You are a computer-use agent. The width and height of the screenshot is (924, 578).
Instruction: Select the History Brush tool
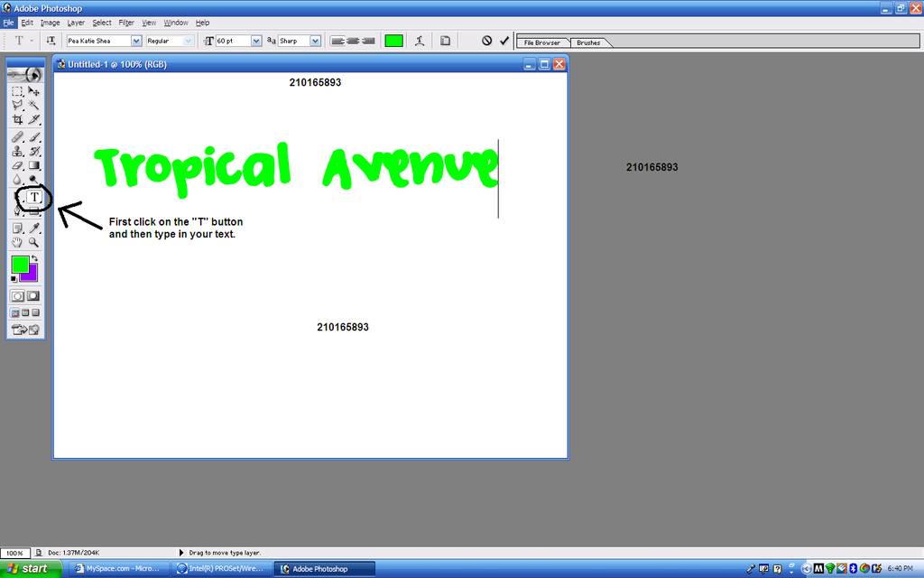[x=33, y=151]
